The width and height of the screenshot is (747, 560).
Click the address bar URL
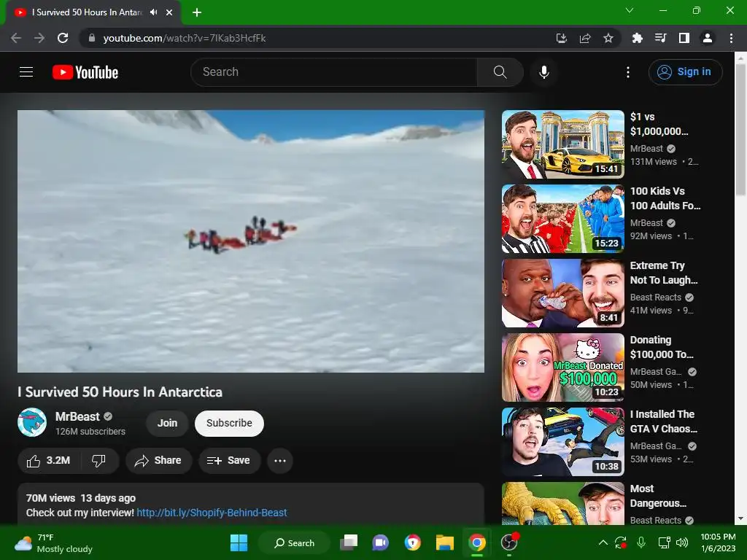[x=185, y=38]
